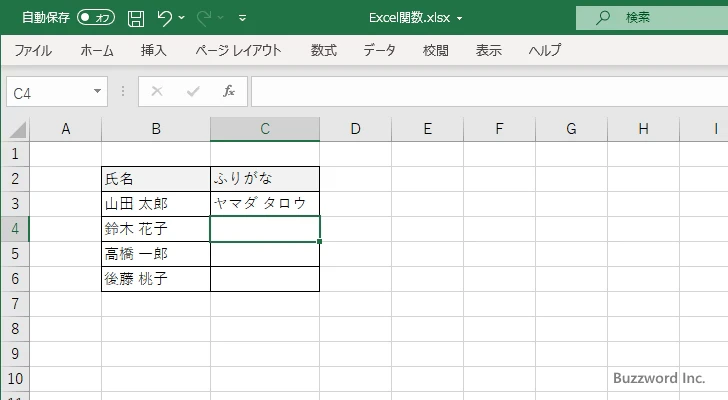The height and width of the screenshot is (400, 728).
Task: Toggle the 自動保存 AutoSave switch
Action: [x=96, y=18]
